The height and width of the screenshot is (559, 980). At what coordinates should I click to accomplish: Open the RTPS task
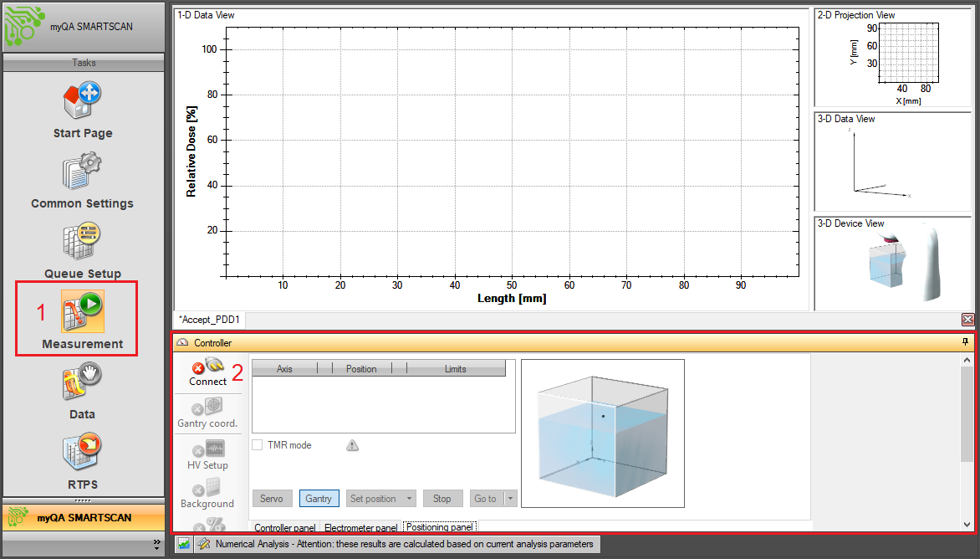click(x=83, y=461)
